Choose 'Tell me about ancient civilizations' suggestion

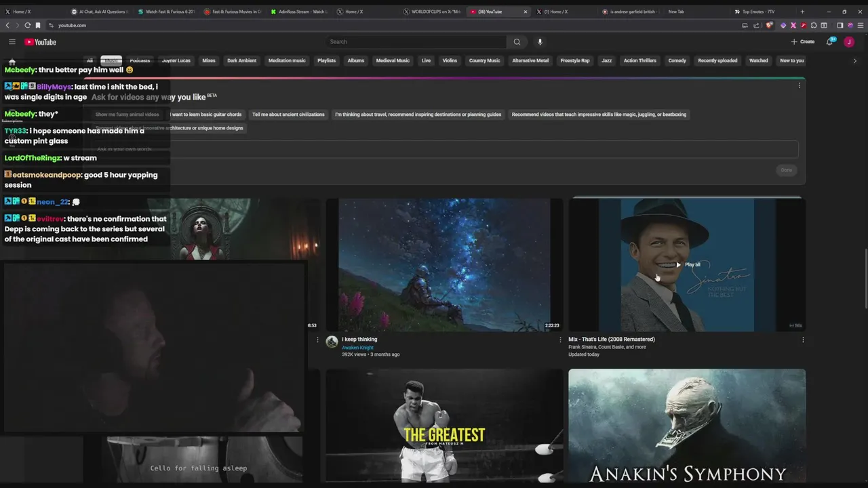coord(288,115)
